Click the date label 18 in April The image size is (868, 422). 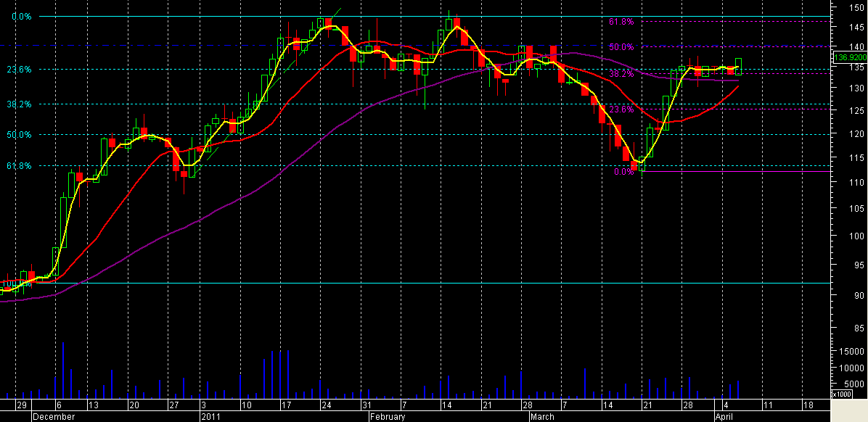(x=808, y=405)
